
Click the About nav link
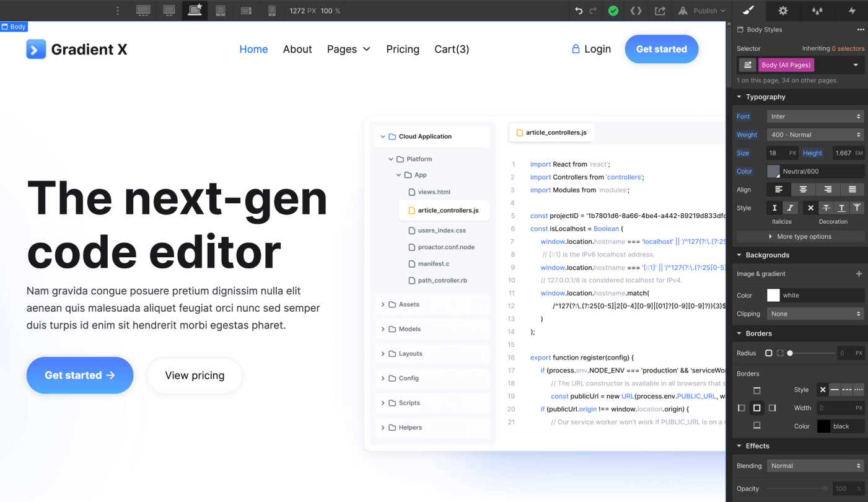(x=297, y=49)
